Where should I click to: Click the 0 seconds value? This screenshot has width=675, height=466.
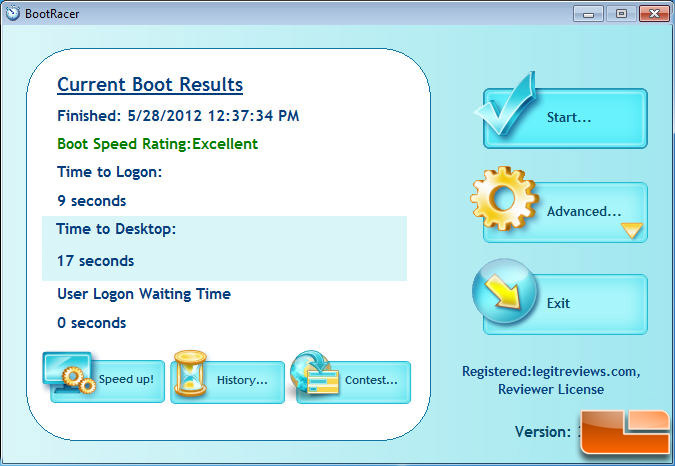[x=92, y=323]
